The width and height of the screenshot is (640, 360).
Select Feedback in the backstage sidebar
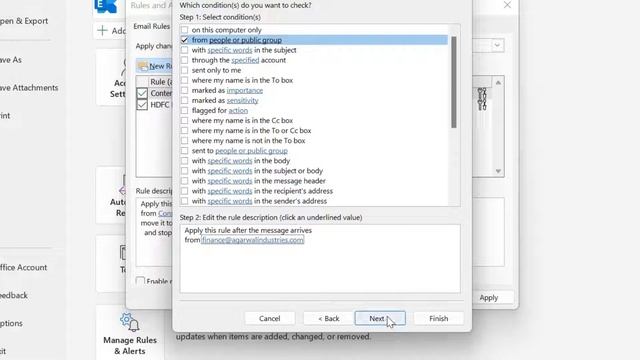[x=14, y=295]
